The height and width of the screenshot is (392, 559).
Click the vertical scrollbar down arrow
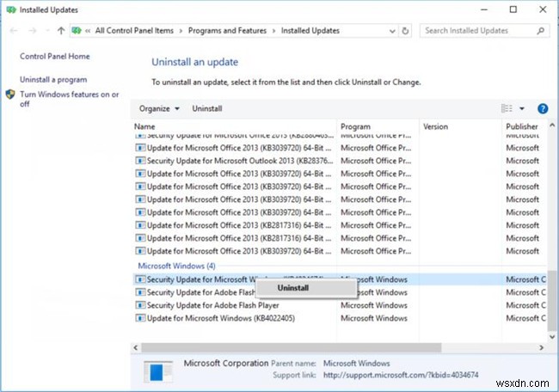pos(552,336)
